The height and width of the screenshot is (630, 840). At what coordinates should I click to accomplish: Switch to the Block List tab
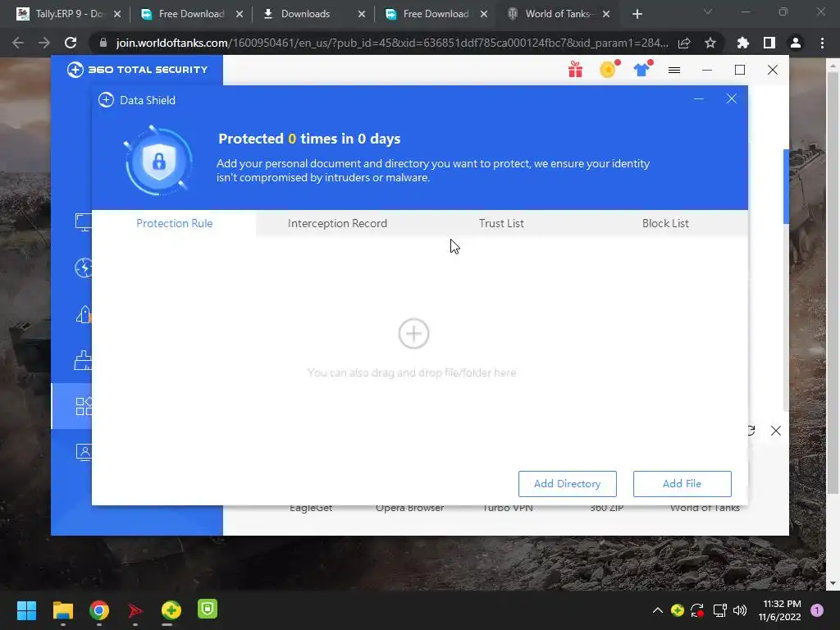pyautogui.click(x=665, y=223)
